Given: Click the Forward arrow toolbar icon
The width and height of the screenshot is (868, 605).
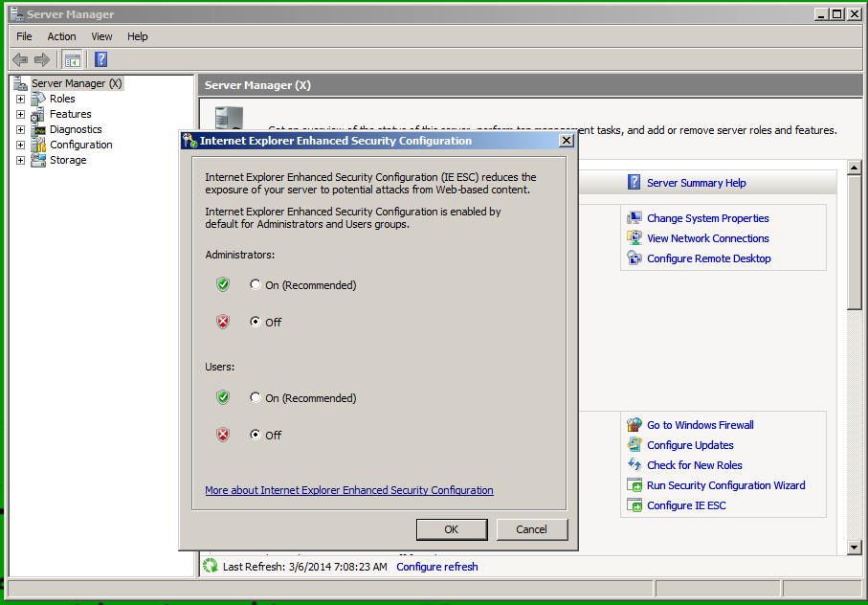Looking at the screenshot, I should pyautogui.click(x=42, y=59).
